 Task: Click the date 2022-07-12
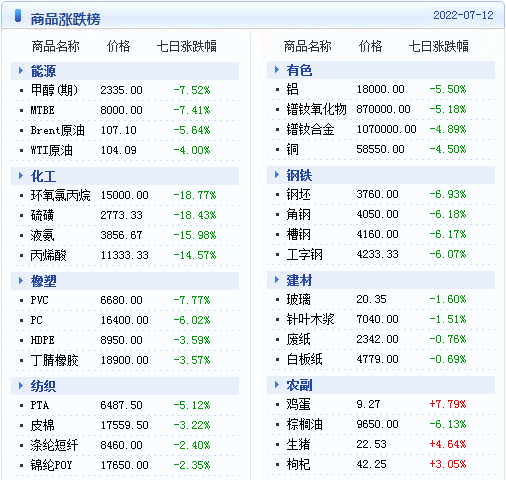pyautogui.click(x=463, y=15)
